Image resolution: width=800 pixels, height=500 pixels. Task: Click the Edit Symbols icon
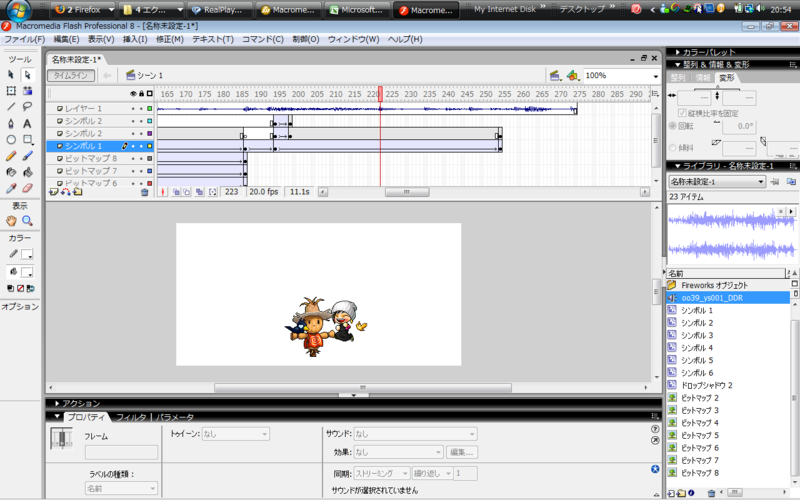click(572, 76)
